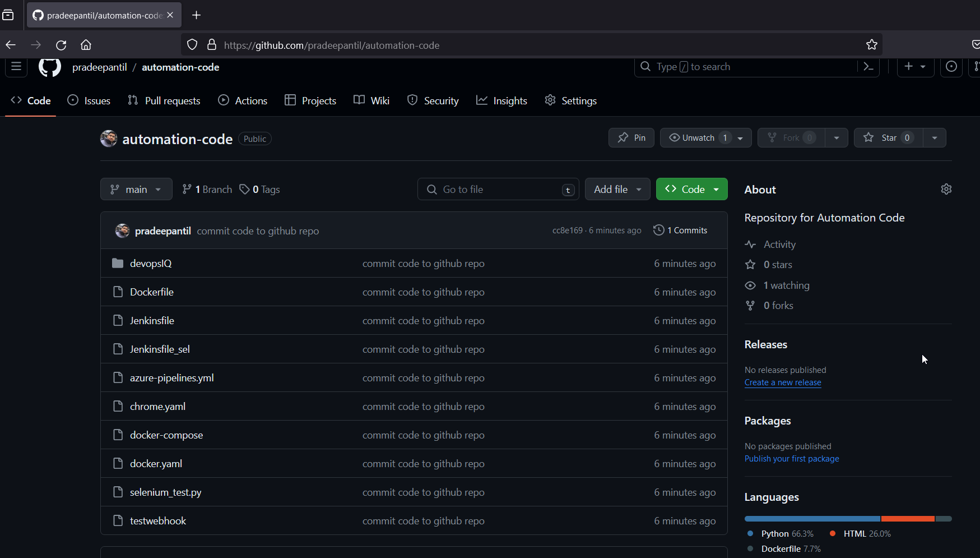The width and height of the screenshot is (980, 558).
Task: Pin this repository
Action: tap(631, 137)
